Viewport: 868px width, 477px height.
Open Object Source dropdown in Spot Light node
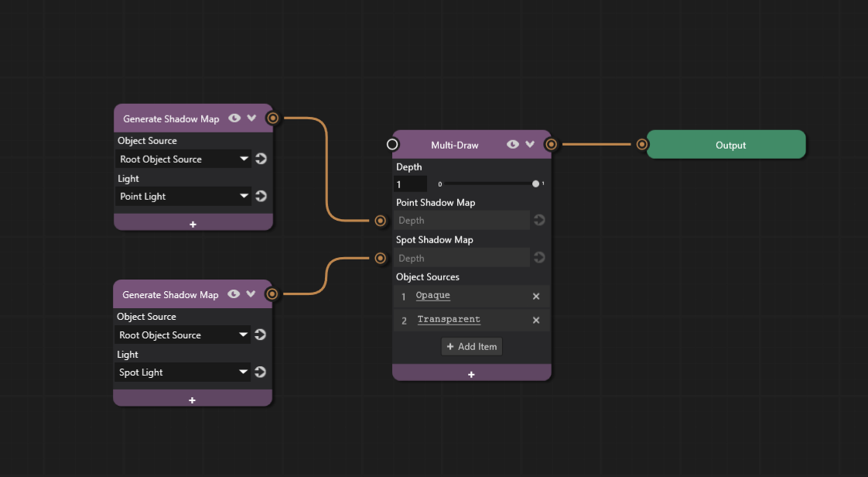click(x=182, y=335)
